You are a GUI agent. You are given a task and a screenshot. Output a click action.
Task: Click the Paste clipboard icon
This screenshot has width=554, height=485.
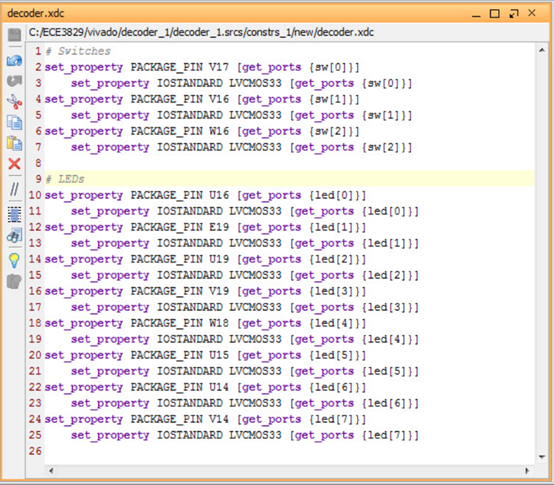pyautogui.click(x=14, y=143)
